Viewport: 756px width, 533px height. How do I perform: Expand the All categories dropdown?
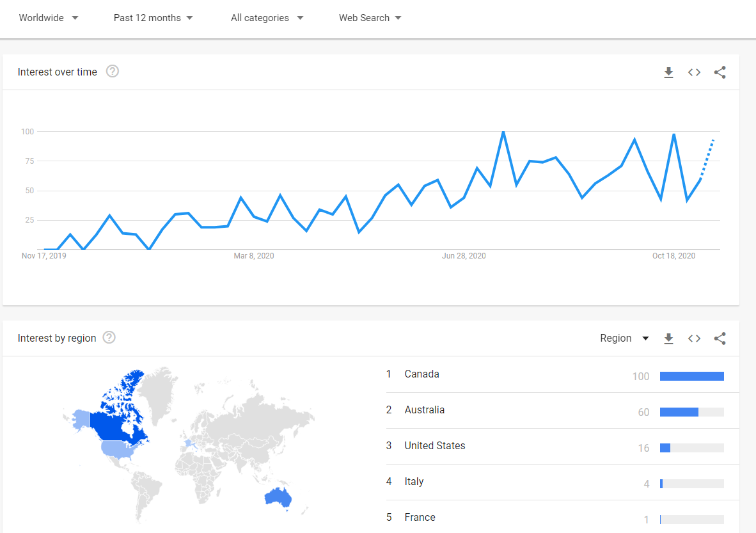tap(267, 18)
